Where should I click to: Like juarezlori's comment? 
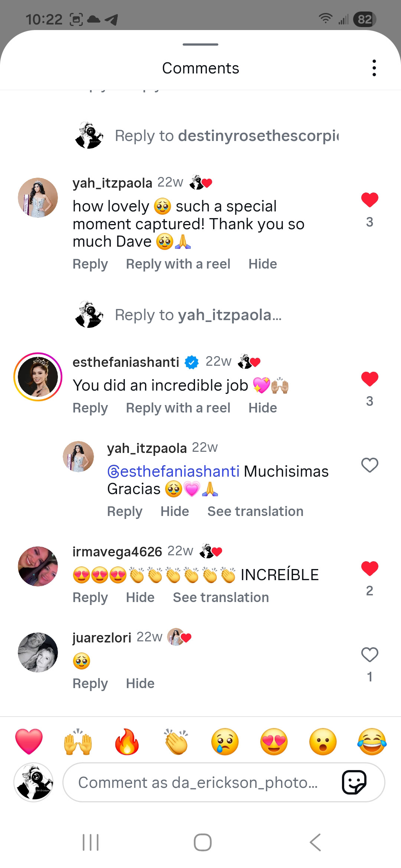click(x=369, y=655)
